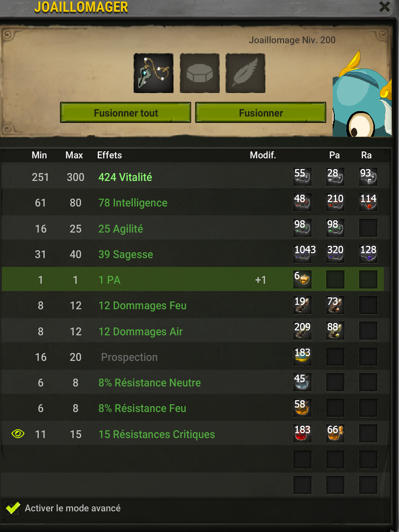Select the Prospection rune showing 183
Viewport: 399px width, 532px height.
302,356
